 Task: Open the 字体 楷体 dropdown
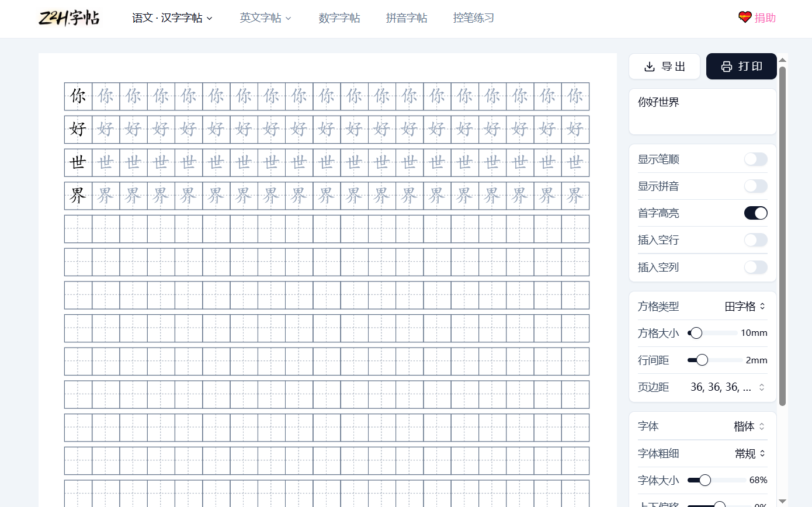click(x=749, y=426)
